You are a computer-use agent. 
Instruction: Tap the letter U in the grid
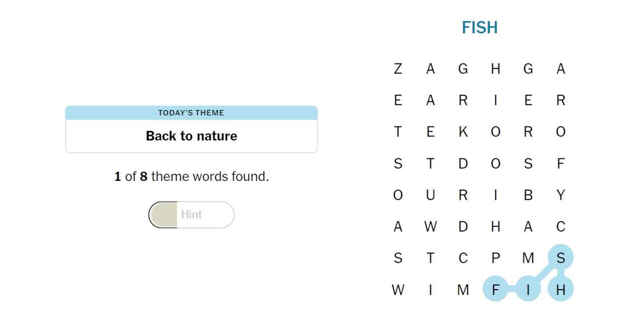coord(431,195)
